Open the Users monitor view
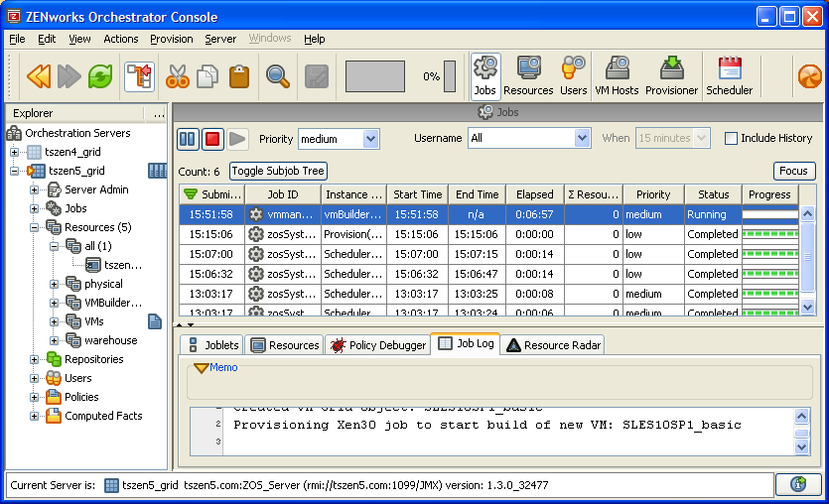Screen dimensions: 829x504 (x=573, y=76)
